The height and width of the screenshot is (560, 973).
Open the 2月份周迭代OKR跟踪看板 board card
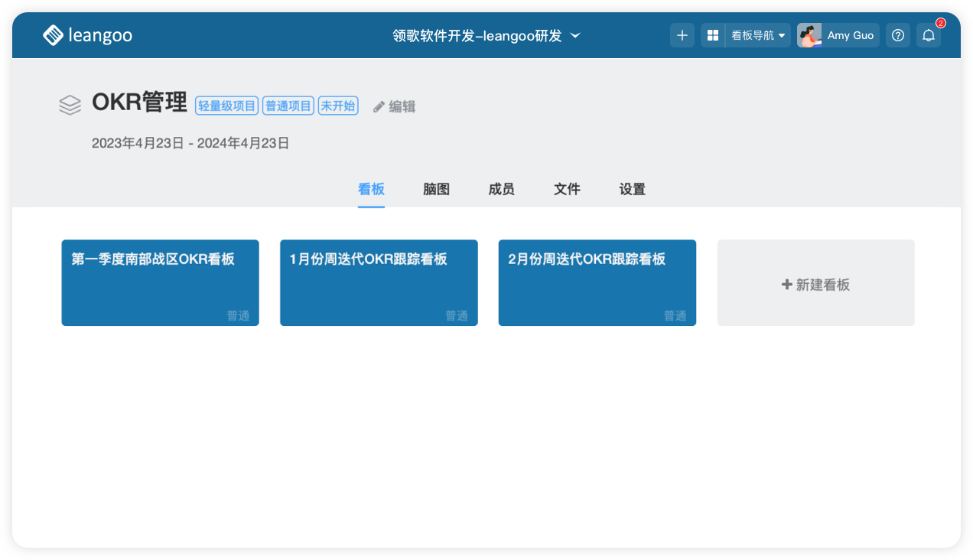(x=597, y=283)
